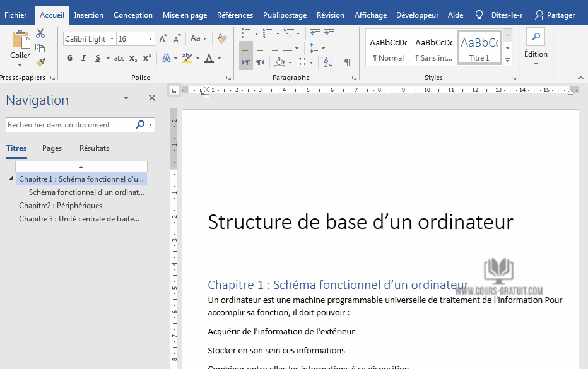588x369 pixels.
Task: Open the font size dropdown
Action: (x=150, y=39)
